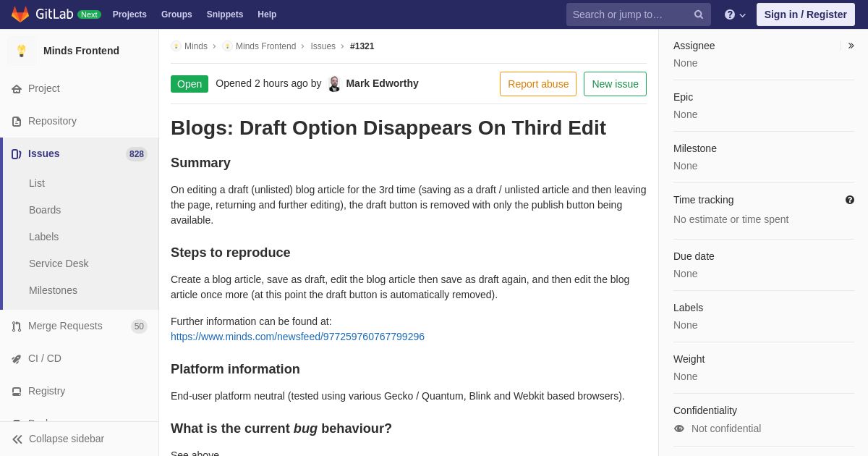
Task: Open the Help question mark dropdown
Action: pyautogui.click(x=735, y=14)
